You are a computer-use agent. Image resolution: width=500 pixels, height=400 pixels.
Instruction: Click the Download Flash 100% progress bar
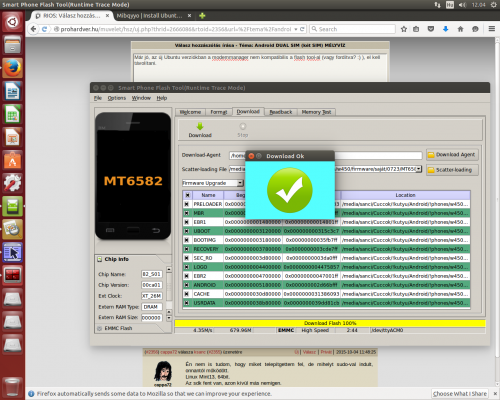330,323
